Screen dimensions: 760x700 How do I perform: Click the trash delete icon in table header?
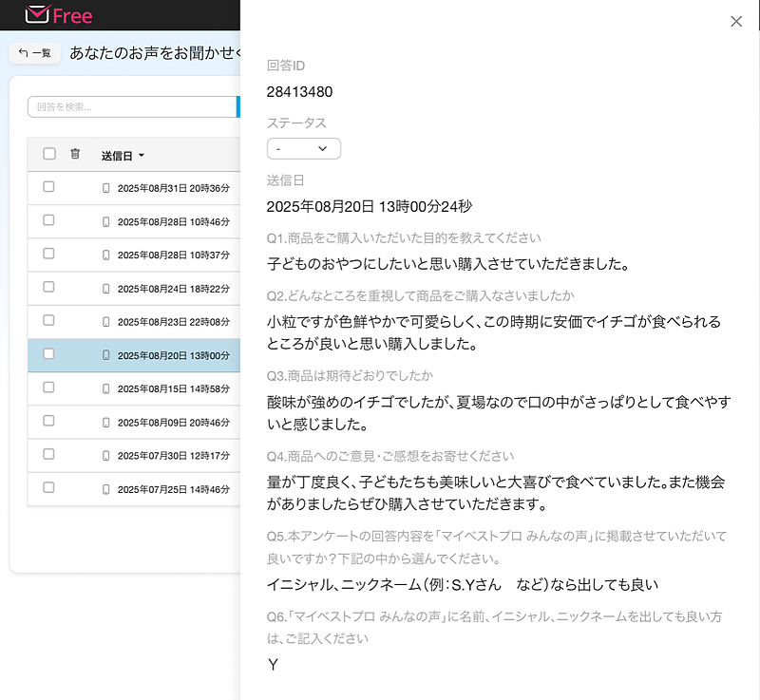pos(75,154)
